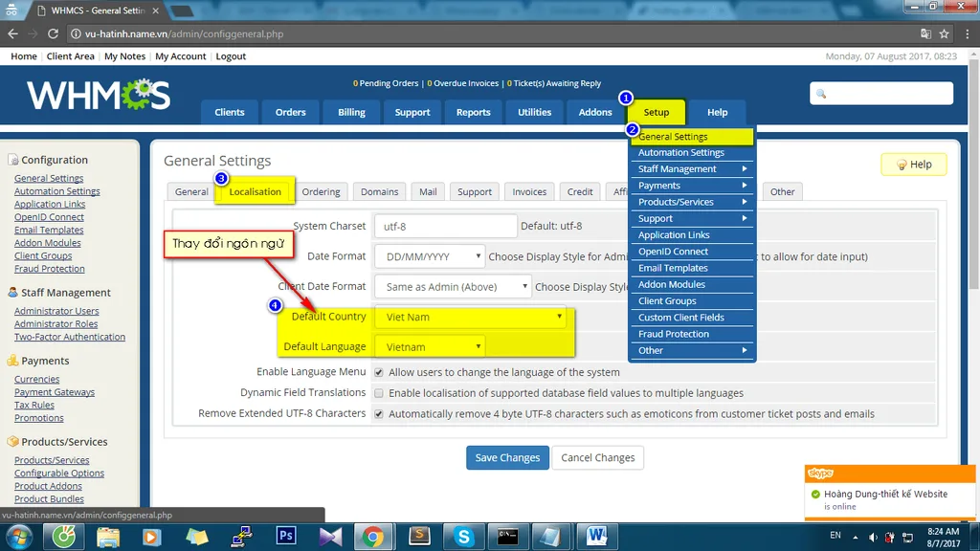
Task: Open Visual Studio from the taskbar
Action: point(330,537)
